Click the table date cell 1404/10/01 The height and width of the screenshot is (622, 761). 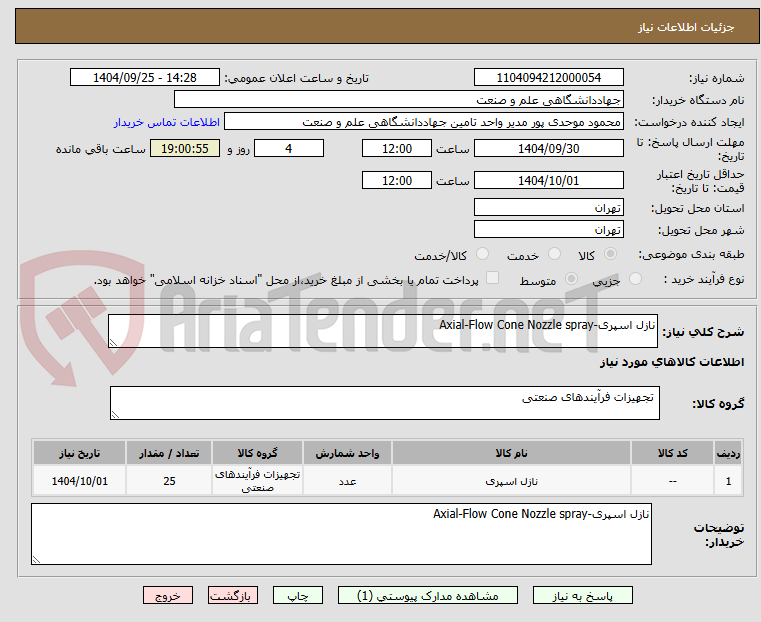pos(80,481)
